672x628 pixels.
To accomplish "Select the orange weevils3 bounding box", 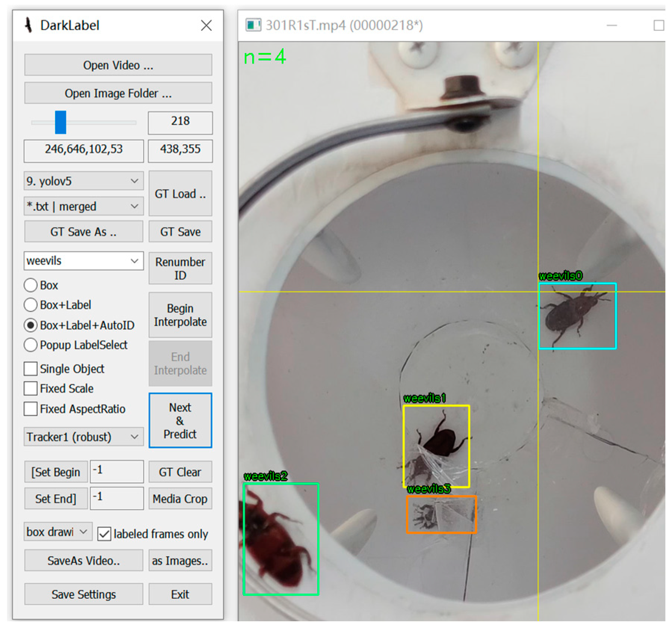I will (441, 514).
